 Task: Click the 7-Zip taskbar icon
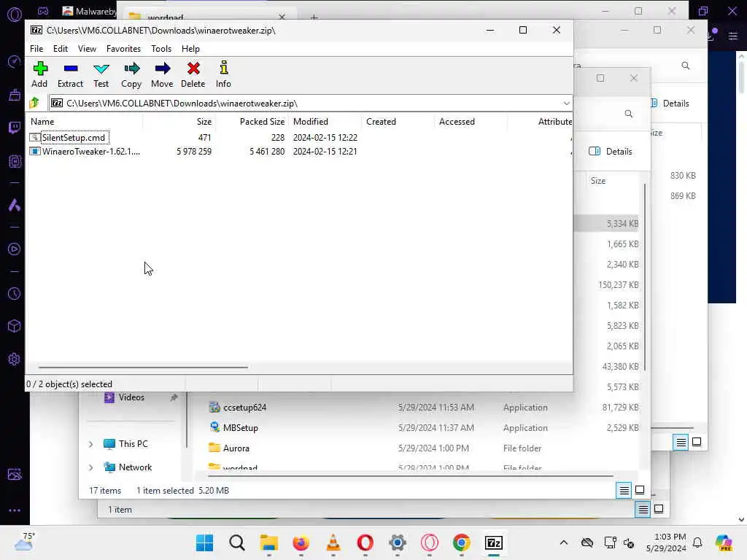494,542
